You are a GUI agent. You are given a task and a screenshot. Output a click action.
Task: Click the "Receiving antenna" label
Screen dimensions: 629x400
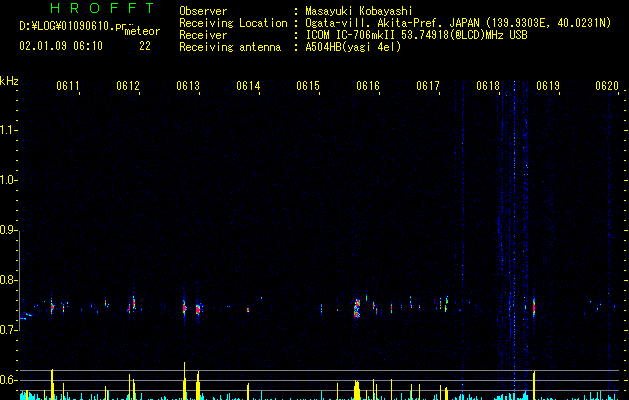(230, 47)
